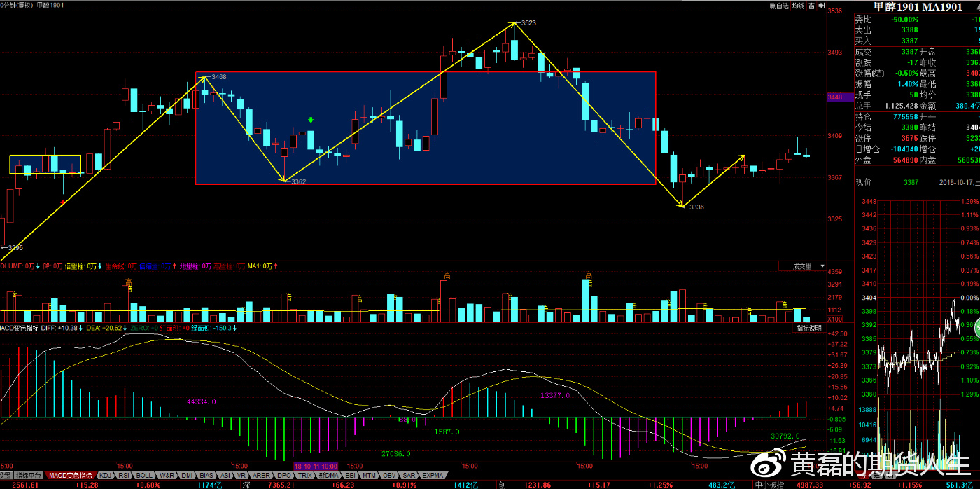This screenshot has height=489, width=980.
Task: Open the 指标平台 tab
Action: 30,475
